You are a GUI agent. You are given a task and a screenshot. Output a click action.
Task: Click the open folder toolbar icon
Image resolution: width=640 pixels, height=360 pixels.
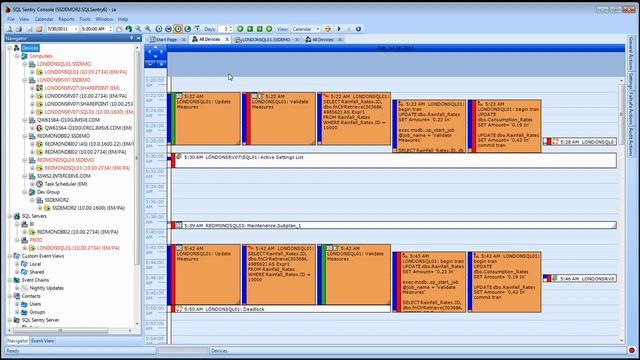(39, 29)
